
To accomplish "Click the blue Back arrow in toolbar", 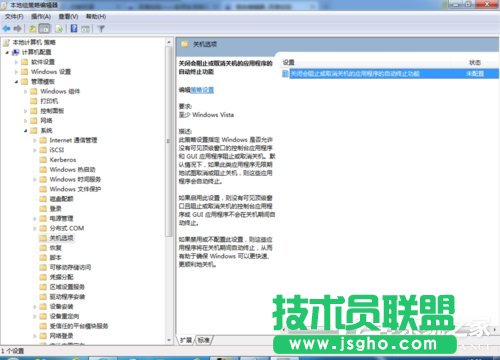I will 6,29.
